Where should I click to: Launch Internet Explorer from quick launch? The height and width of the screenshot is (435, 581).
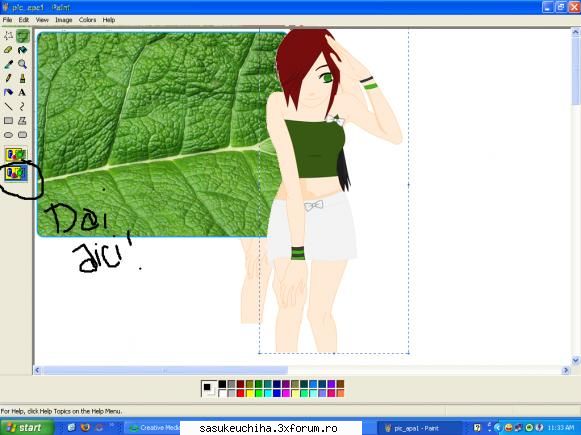click(72, 428)
